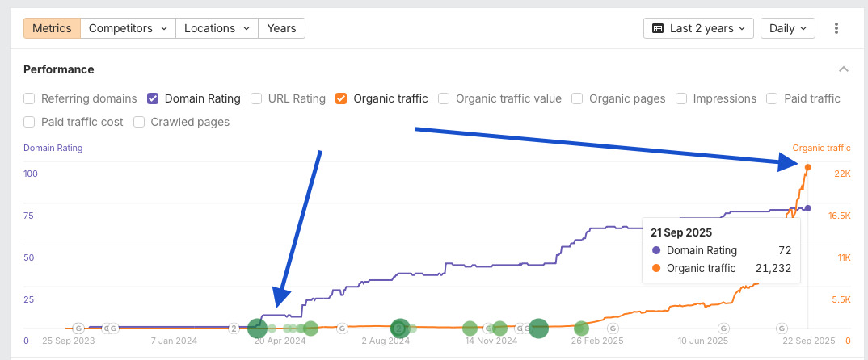Viewport: 868px width, 360px height.
Task: Open the Daily interval dropdown
Action: point(787,28)
